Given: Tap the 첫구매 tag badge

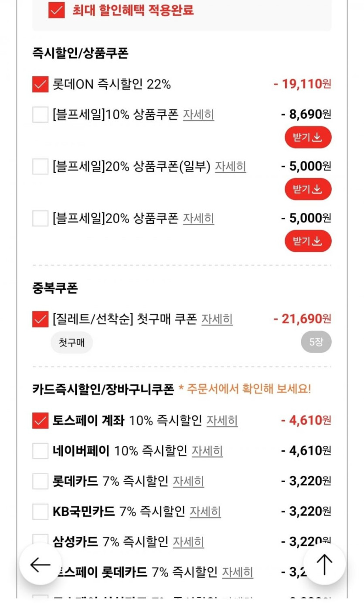Looking at the screenshot, I should coord(71,343).
